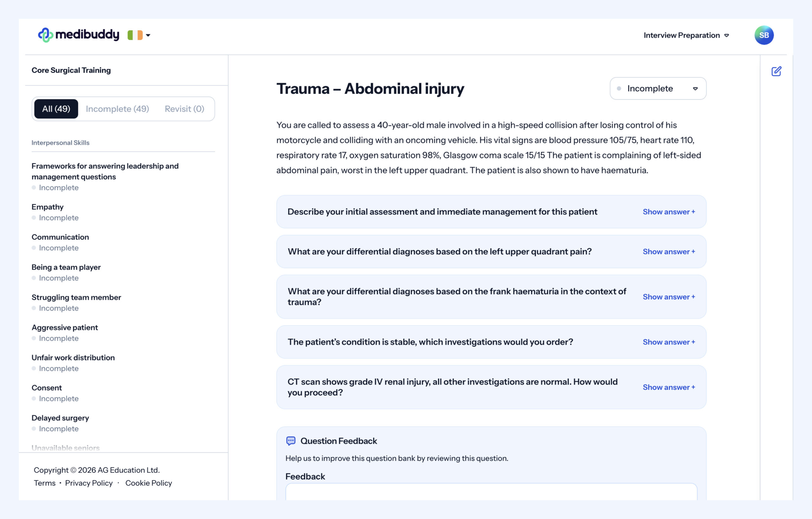Click the Feedback text input box

[491, 492]
